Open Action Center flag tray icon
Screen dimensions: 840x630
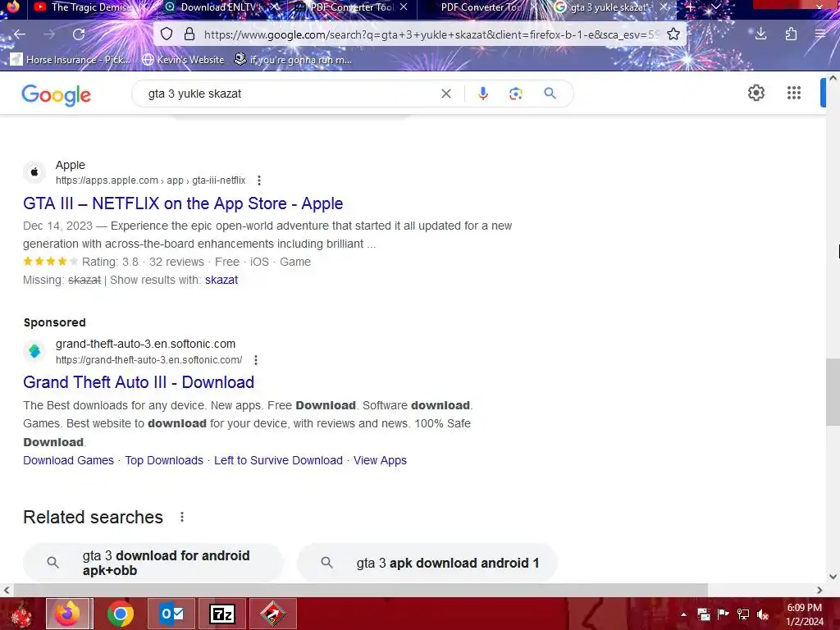[724, 614]
